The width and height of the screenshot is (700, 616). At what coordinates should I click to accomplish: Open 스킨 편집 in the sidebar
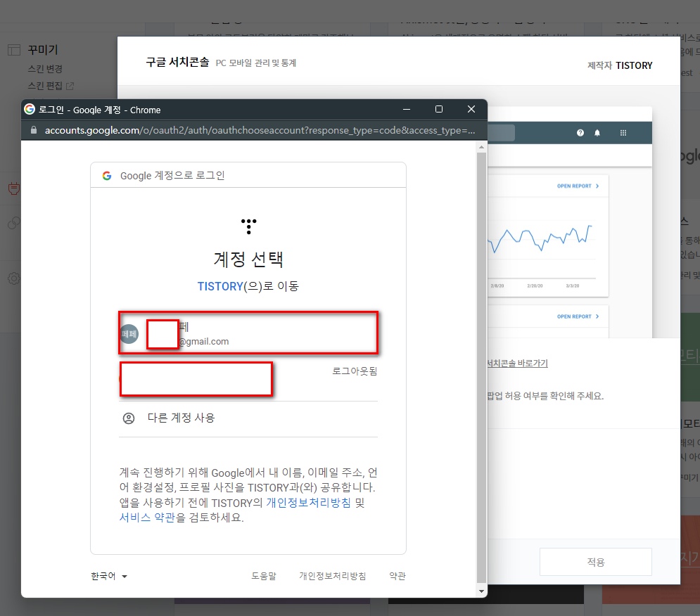point(45,86)
